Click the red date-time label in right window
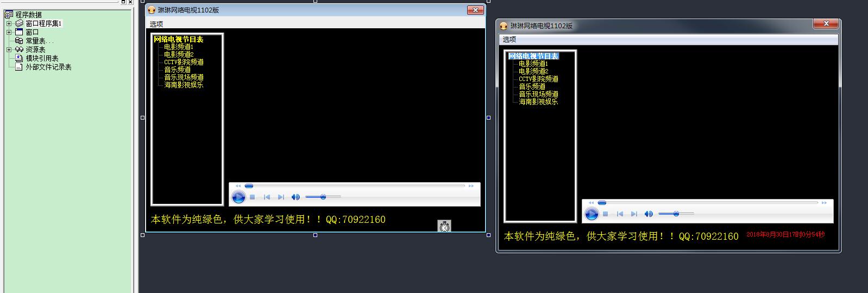Viewport: 868px width, 293px height. 785,235
